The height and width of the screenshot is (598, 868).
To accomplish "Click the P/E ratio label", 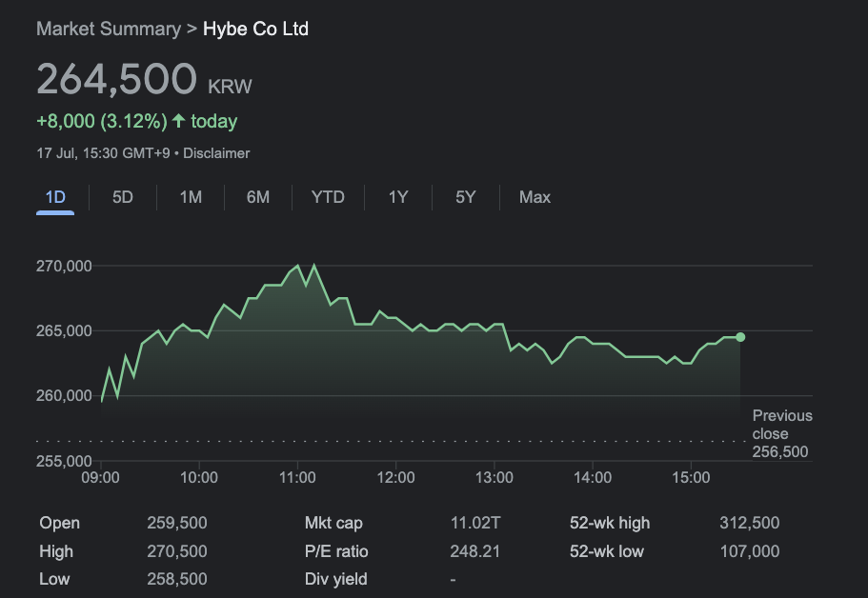I will [x=336, y=551].
